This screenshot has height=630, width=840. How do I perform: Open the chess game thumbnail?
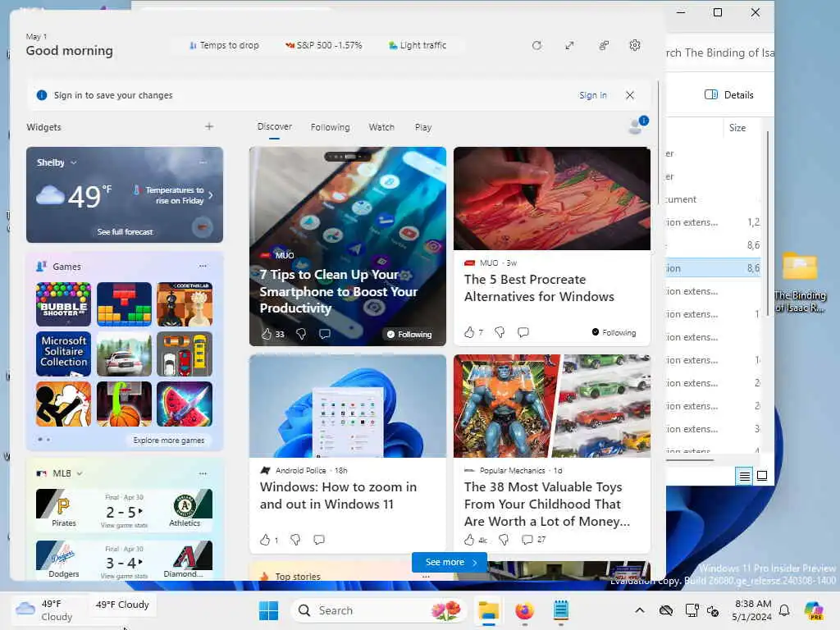(185, 304)
